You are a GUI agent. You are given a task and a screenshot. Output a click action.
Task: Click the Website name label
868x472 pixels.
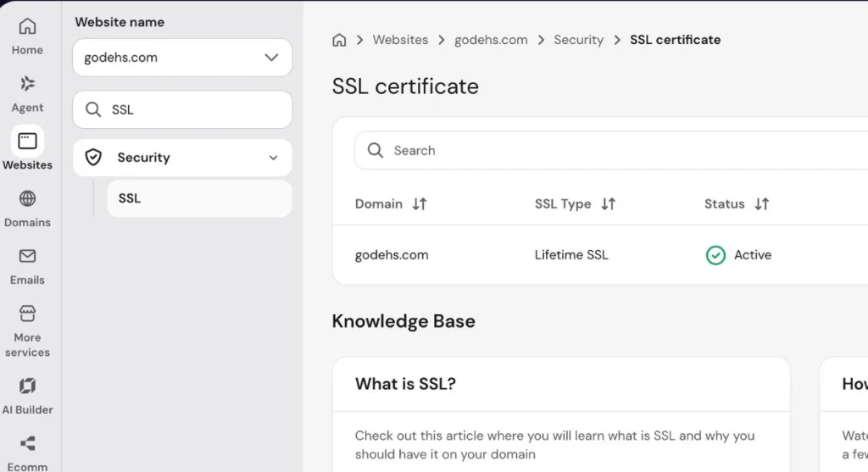(120, 22)
